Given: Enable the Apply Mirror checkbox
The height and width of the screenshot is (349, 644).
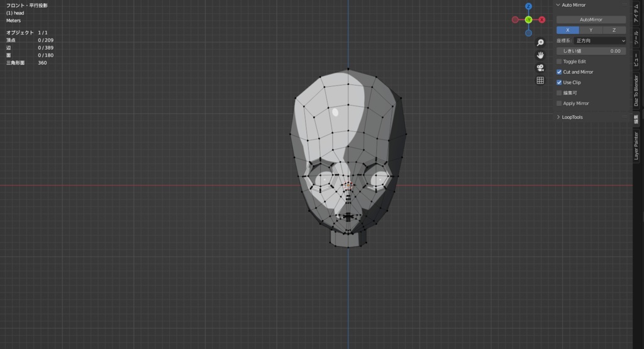Looking at the screenshot, I should tap(559, 104).
